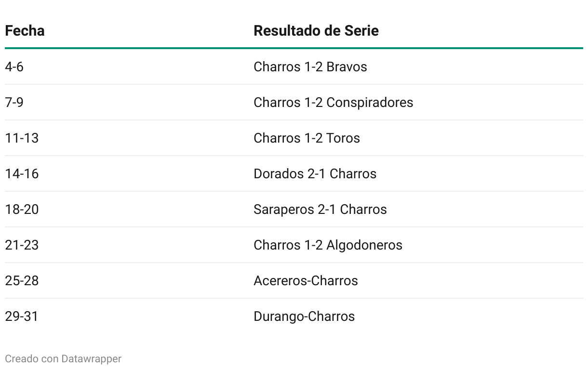
Task: Click the 11-13 date cell
Action: point(22,138)
